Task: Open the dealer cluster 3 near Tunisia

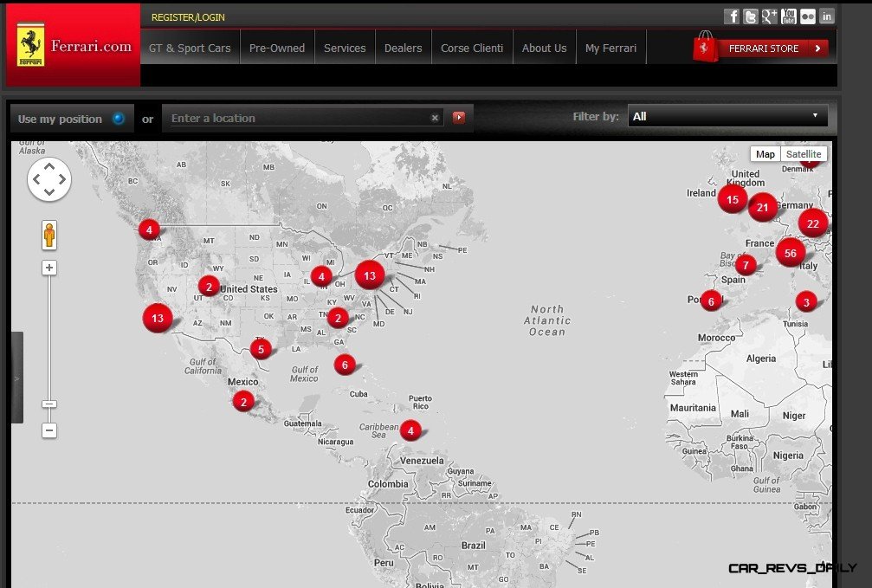Action: [806, 302]
